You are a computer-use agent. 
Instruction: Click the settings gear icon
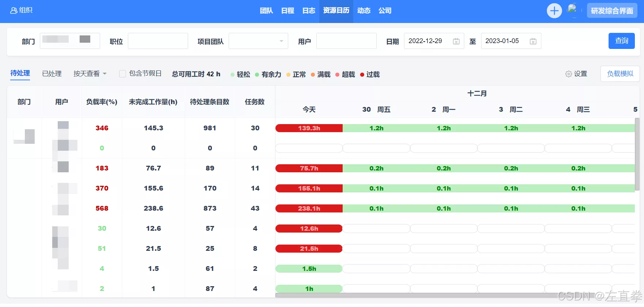(x=568, y=74)
